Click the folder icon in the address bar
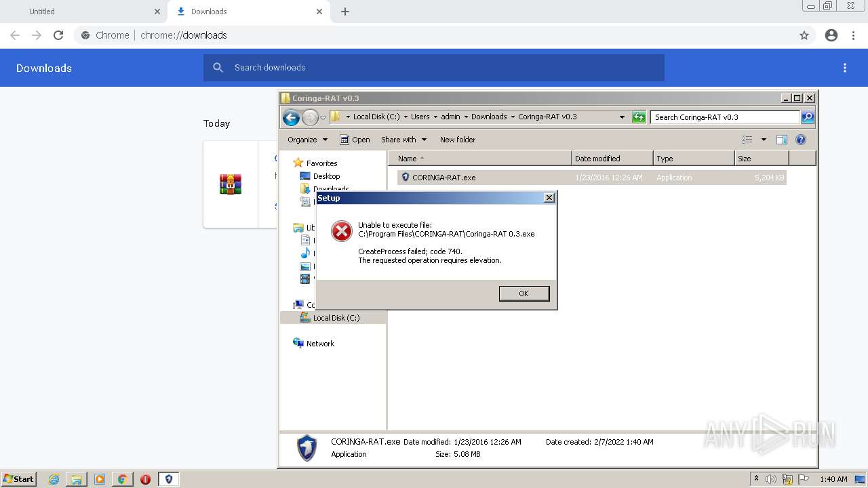 click(x=336, y=117)
